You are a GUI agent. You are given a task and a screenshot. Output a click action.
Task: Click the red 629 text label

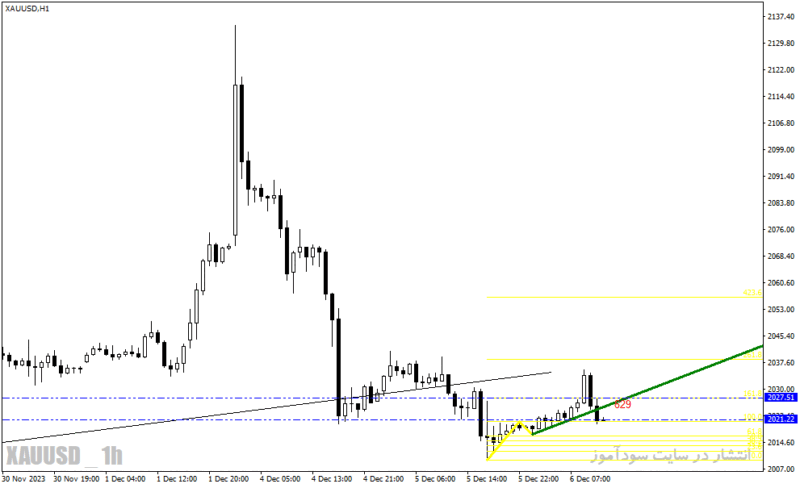point(622,404)
